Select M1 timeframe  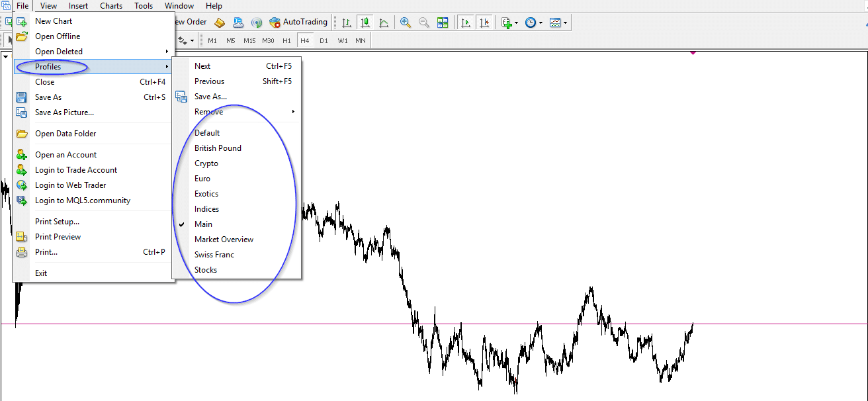[x=212, y=41]
